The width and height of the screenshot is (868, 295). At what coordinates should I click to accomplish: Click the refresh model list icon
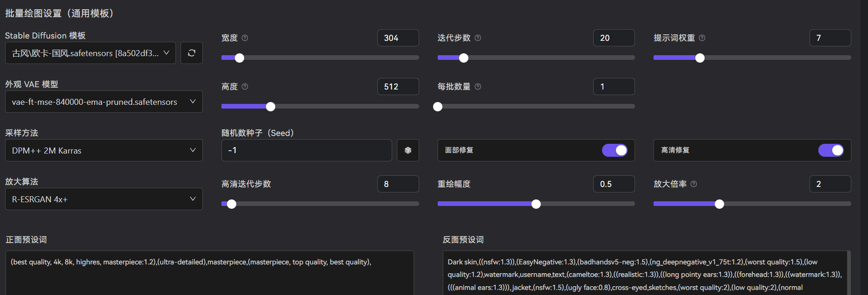click(x=191, y=53)
